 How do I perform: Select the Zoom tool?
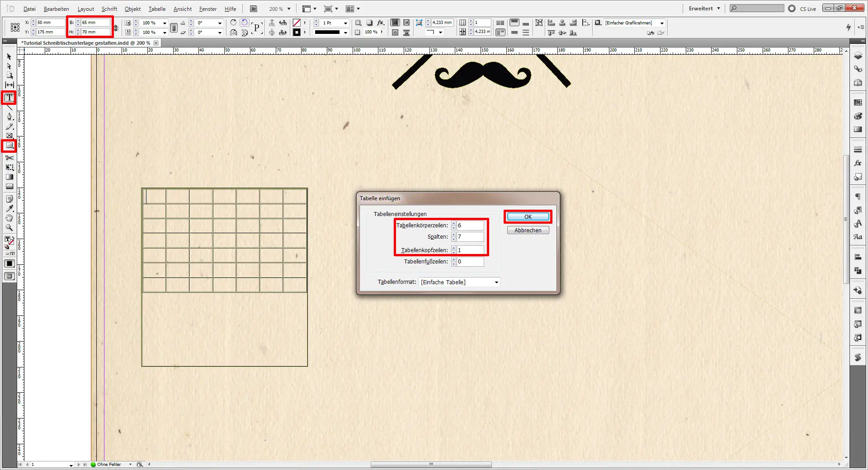(9, 228)
